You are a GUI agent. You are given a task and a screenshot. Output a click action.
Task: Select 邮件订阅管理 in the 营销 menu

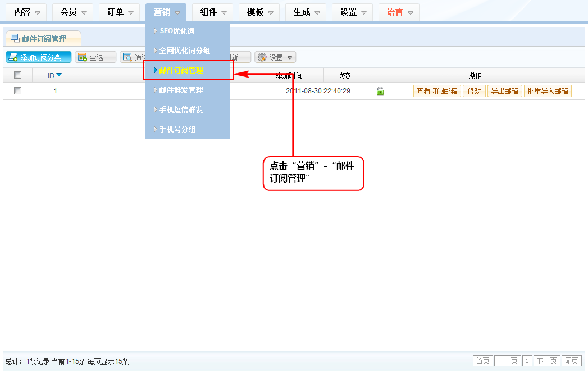[x=181, y=70]
